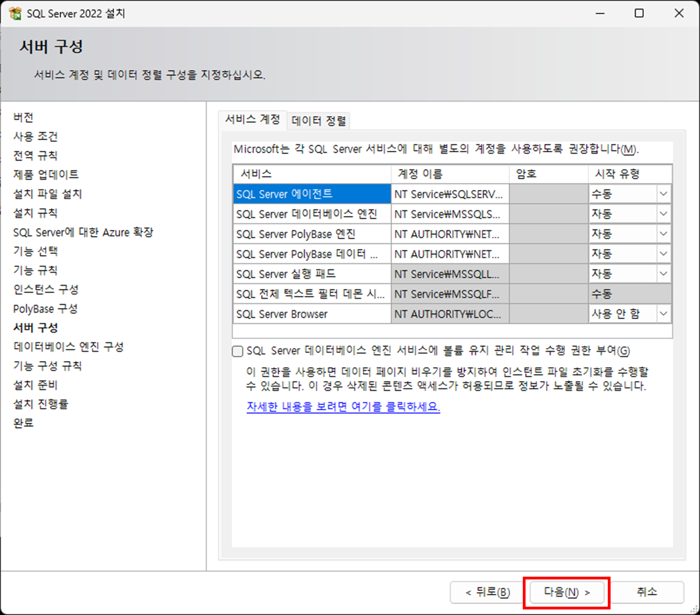700x615 pixels.
Task: Select 기능 규칙 step in the sidebar
Action: pos(36,271)
